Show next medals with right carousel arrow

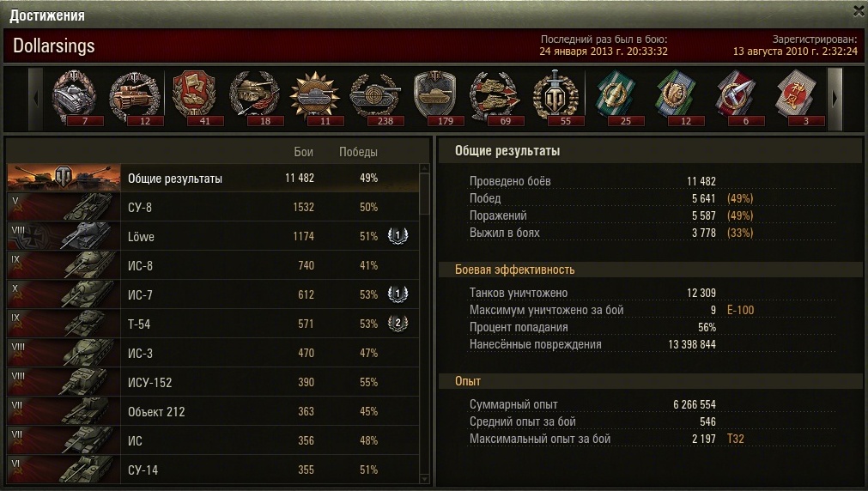835,99
